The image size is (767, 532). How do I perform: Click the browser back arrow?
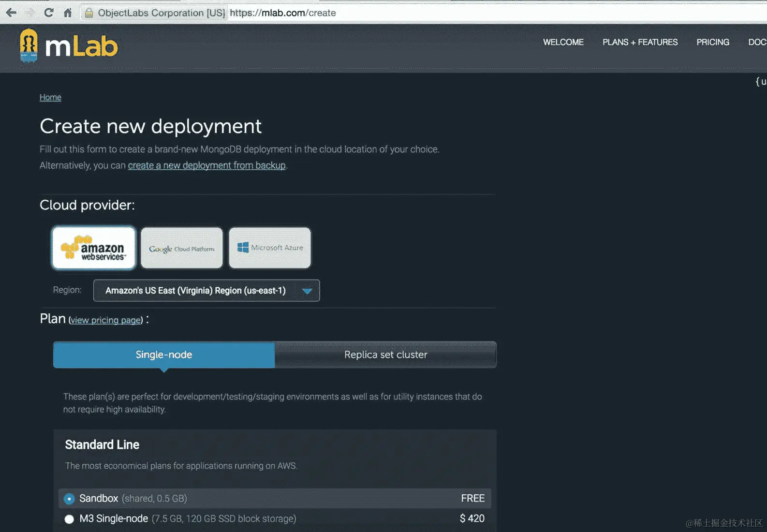[x=11, y=13]
